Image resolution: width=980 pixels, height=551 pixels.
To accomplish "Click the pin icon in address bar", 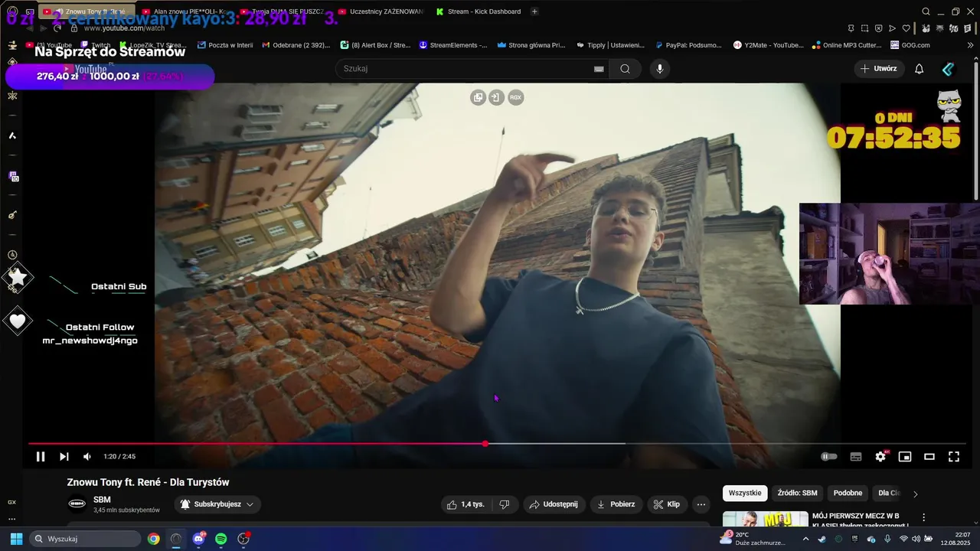I will 851,28.
